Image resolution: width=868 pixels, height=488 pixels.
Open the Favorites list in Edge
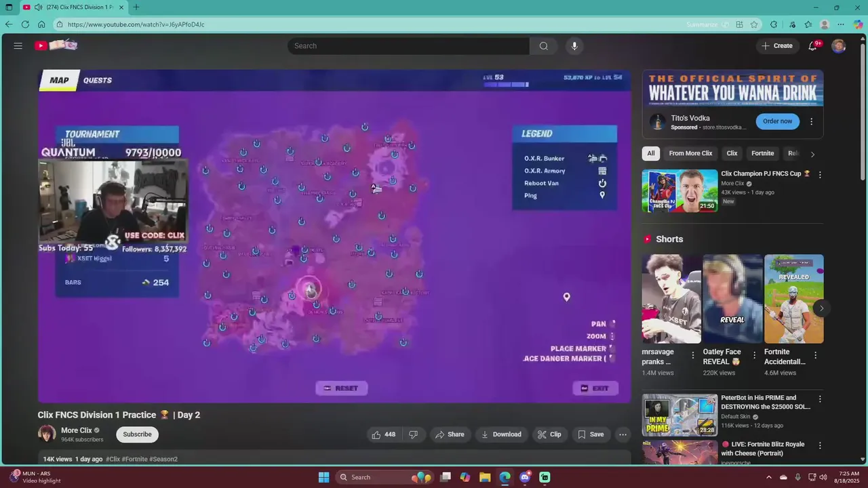[x=808, y=24]
